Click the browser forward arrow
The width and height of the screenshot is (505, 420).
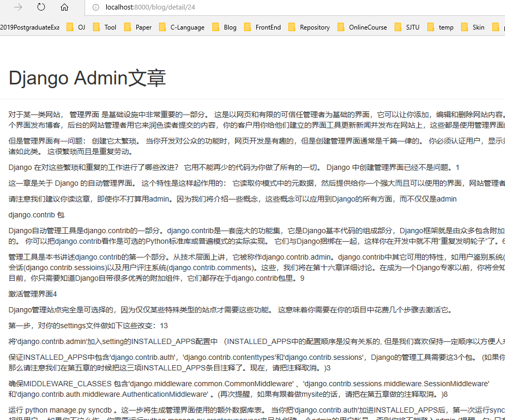tap(18, 7)
